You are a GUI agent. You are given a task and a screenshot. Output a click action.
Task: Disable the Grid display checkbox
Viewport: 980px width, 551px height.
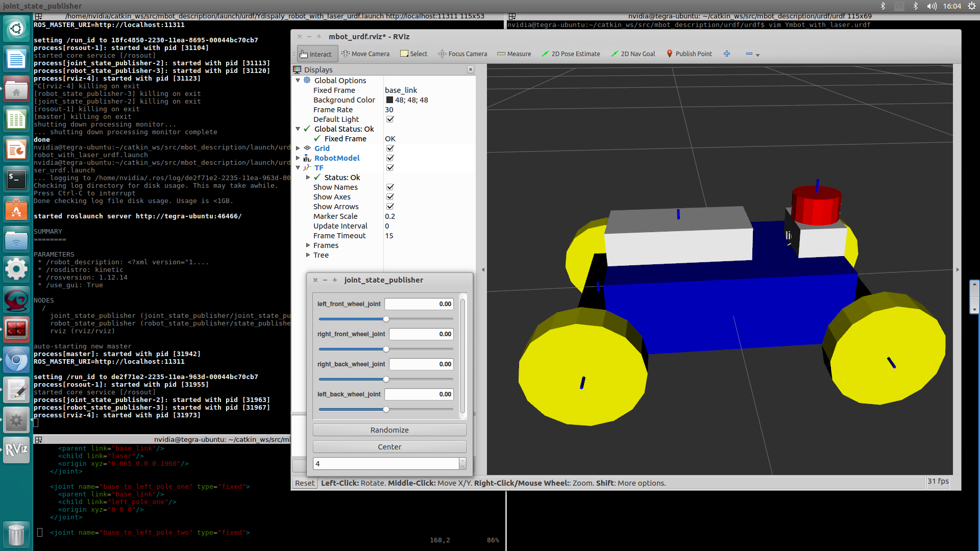(390, 148)
